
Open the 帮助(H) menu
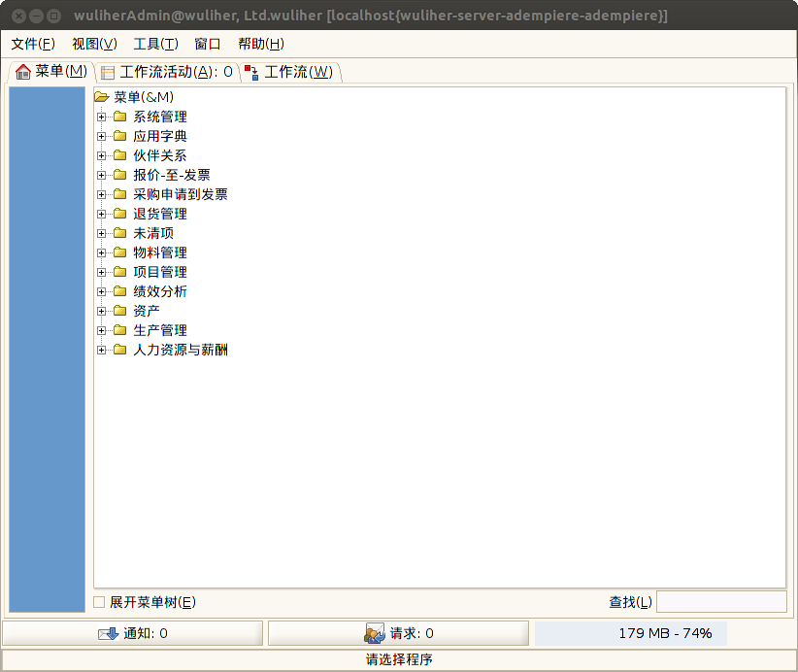(x=261, y=44)
